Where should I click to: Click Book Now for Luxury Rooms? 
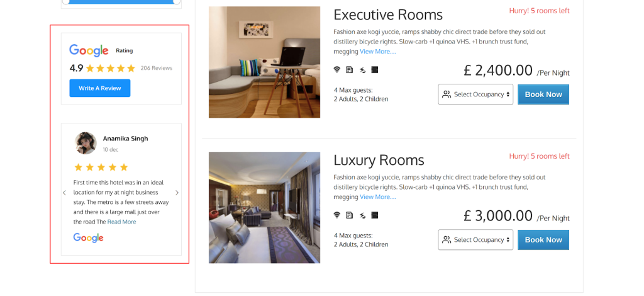[543, 240]
